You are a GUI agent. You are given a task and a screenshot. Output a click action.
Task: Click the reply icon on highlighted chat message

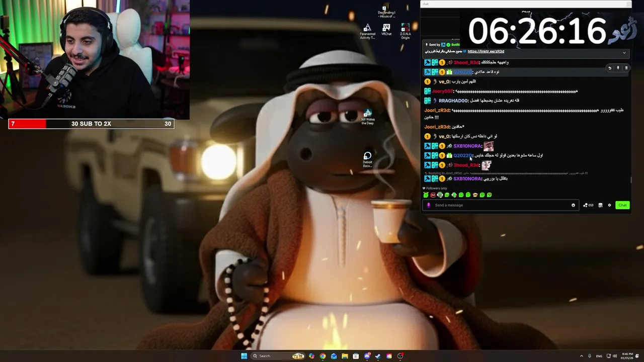pyautogui.click(x=610, y=68)
